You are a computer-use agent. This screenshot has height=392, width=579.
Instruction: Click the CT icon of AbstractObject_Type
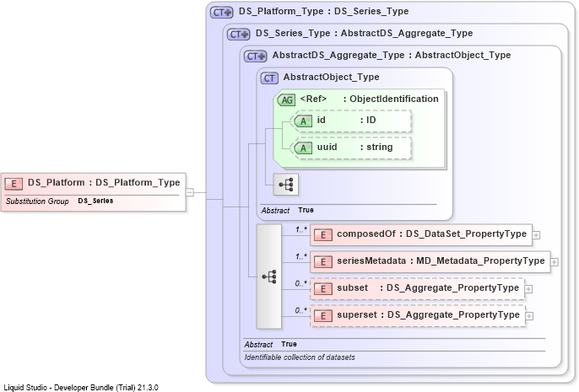point(269,78)
